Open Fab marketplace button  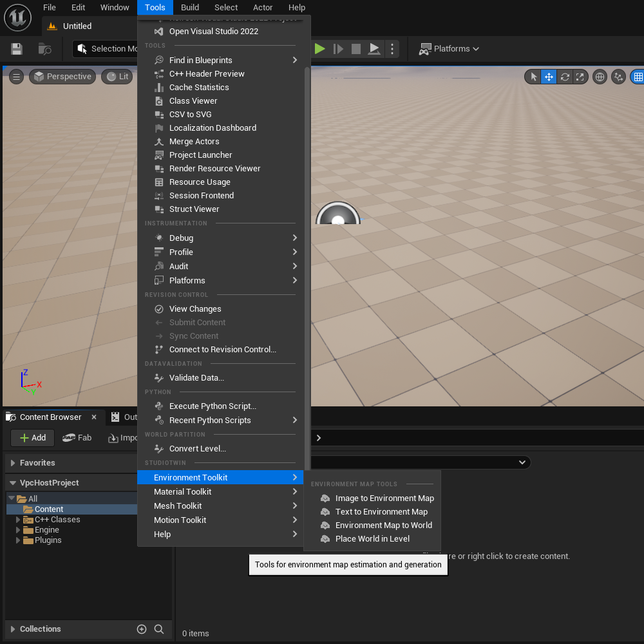coord(77,438)
